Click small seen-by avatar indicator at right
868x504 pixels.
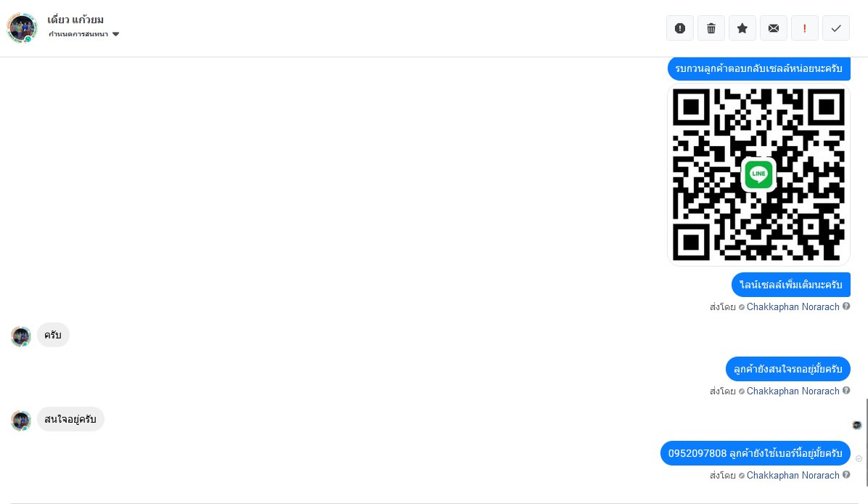coord(857,425)
